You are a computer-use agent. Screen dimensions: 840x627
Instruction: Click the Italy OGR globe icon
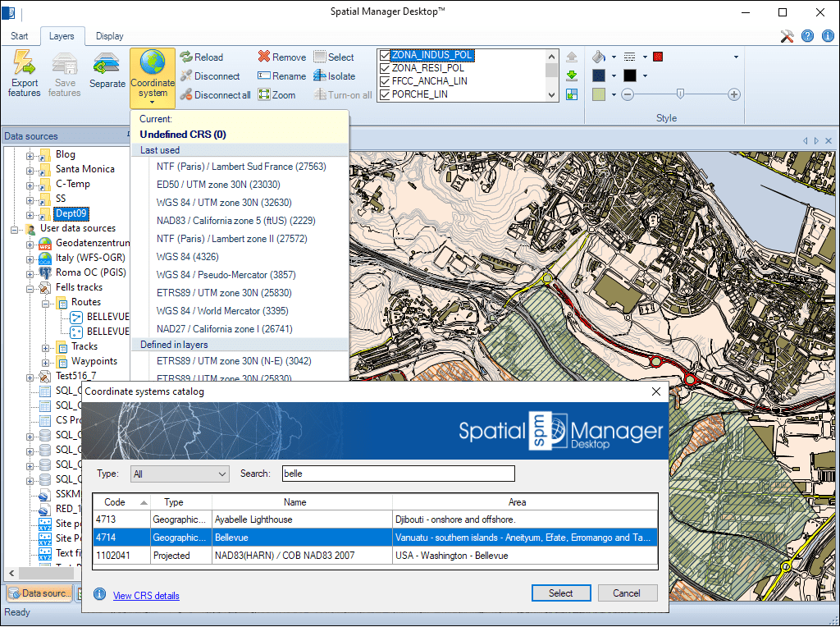coord(45,259)
